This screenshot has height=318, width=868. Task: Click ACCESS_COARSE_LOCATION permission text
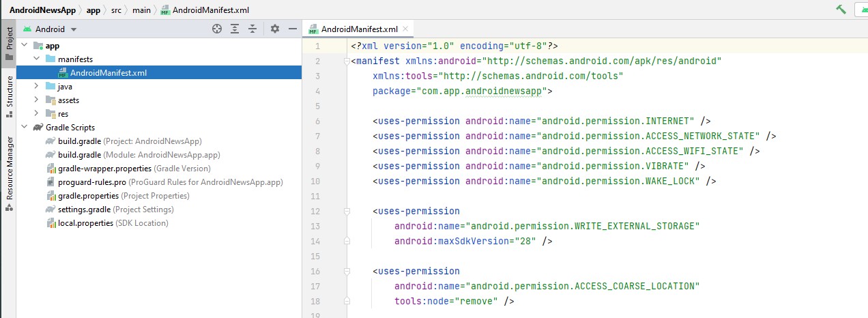coord(582,286)
